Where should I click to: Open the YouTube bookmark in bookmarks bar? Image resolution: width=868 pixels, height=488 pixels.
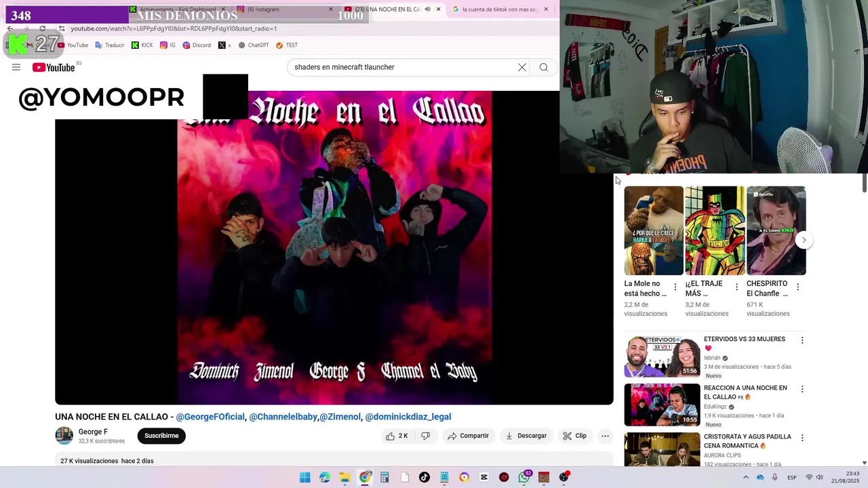point(73,45)
